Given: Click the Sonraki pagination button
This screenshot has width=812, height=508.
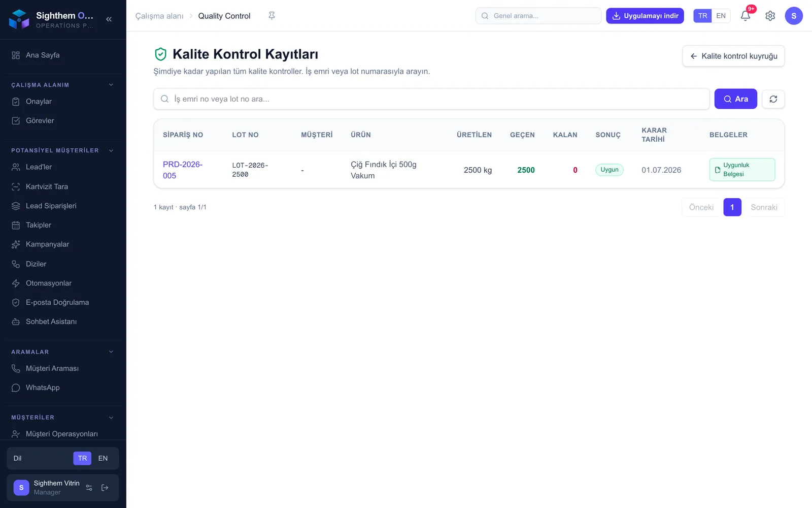Looking at the screenshot, I should tap(764, 207).
